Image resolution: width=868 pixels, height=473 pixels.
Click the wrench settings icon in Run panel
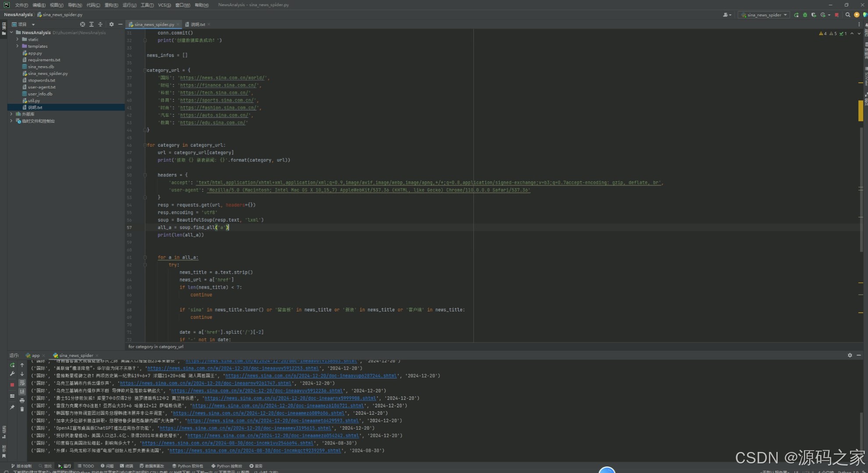click(12, 374)
